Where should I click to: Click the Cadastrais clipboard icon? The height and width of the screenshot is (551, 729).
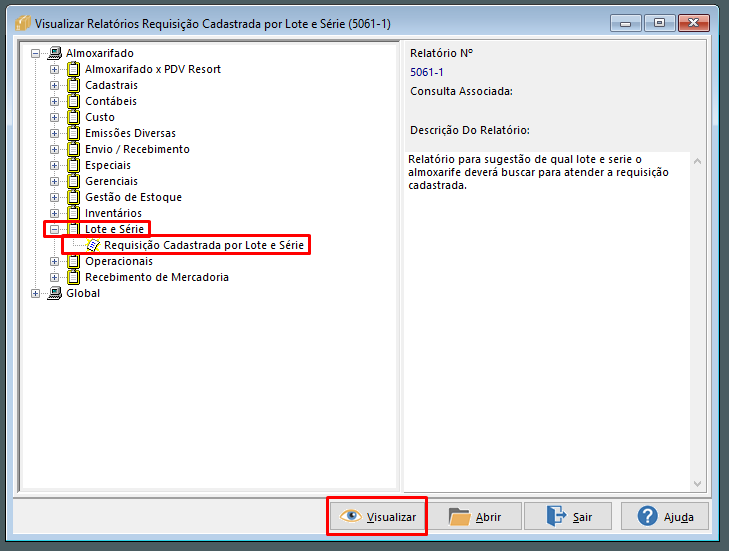point(73,85)
